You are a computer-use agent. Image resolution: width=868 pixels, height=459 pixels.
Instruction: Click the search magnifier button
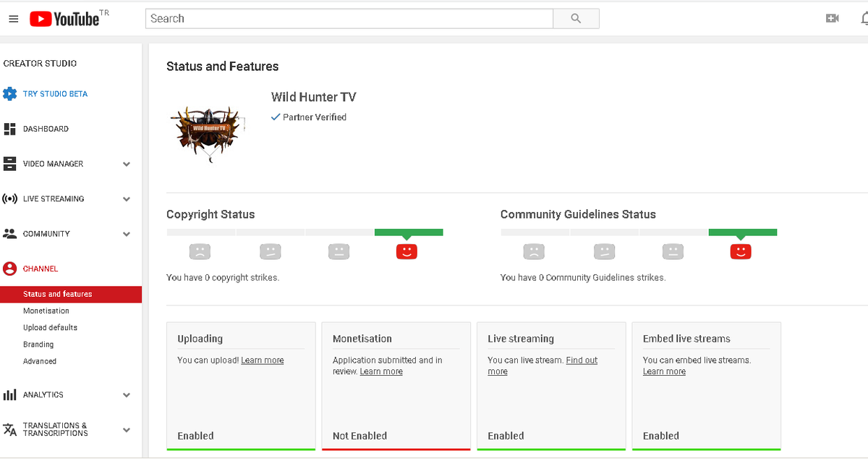(x=576, y=19)
